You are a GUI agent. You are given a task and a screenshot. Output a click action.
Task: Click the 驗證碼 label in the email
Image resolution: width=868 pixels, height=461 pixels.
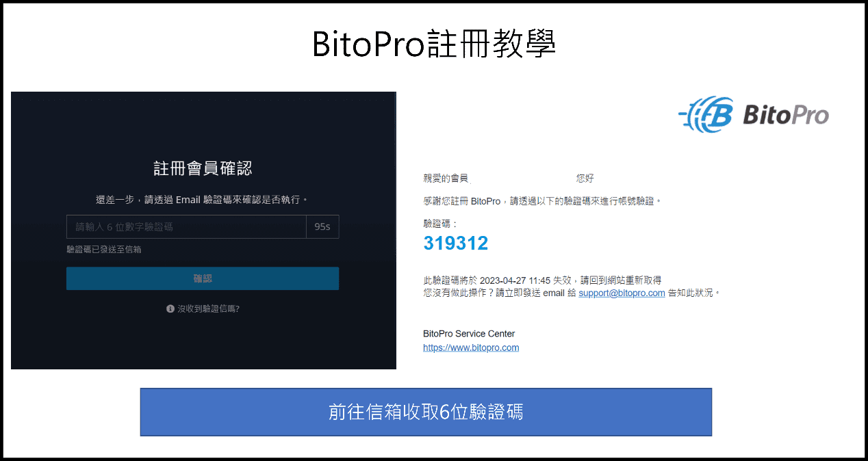point(437,222)
